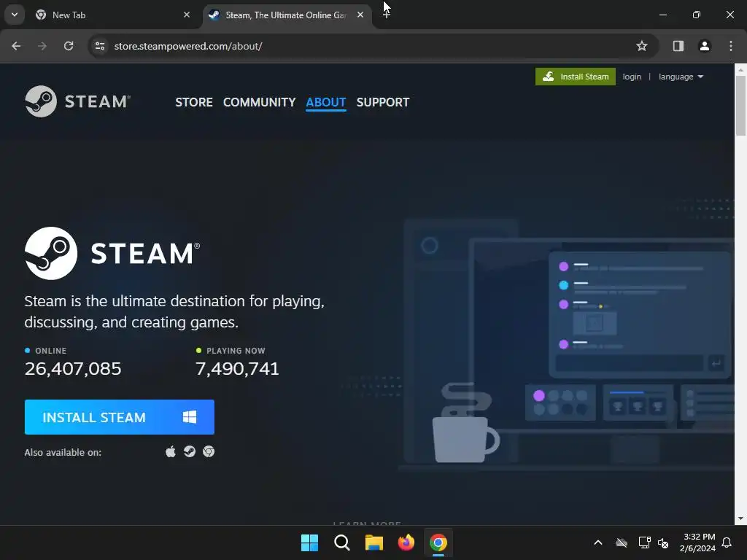
Task: Open the browser side panel
Action: 678,46
